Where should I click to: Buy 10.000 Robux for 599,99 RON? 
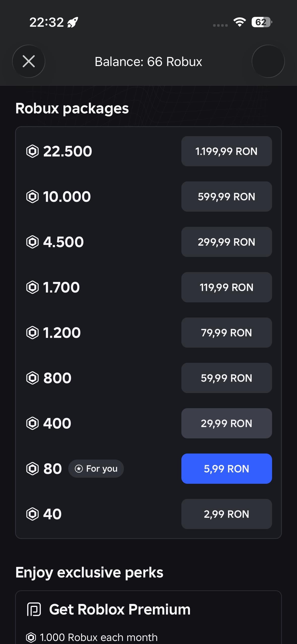[x=226, y=197]
